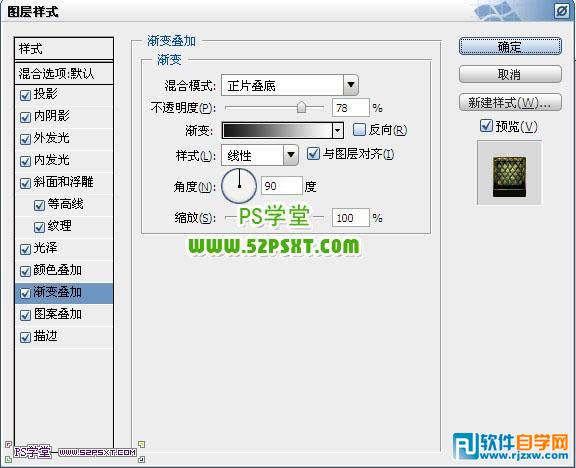Open the 内发光 inner glow settings

[x=51, y=160]
